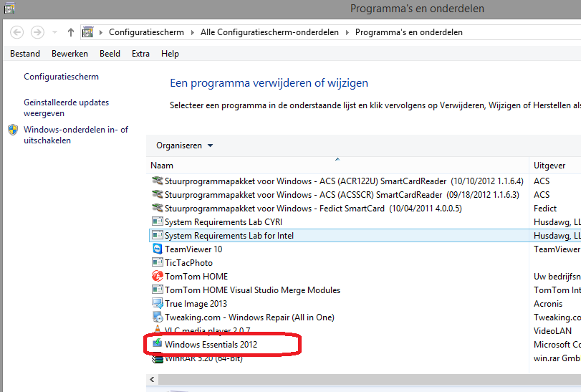Open the Bestand menu
This screenshot has width=581, height=392.
pyautogui.click(x=25, y=54)
